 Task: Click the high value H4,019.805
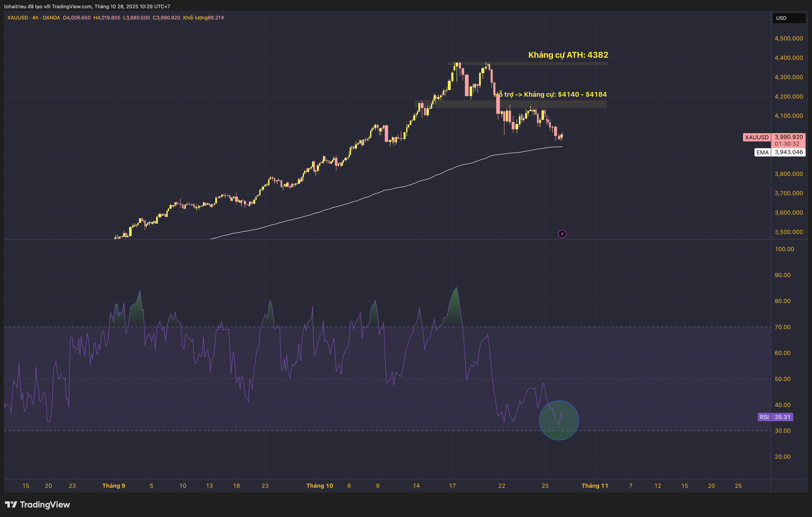107,18
